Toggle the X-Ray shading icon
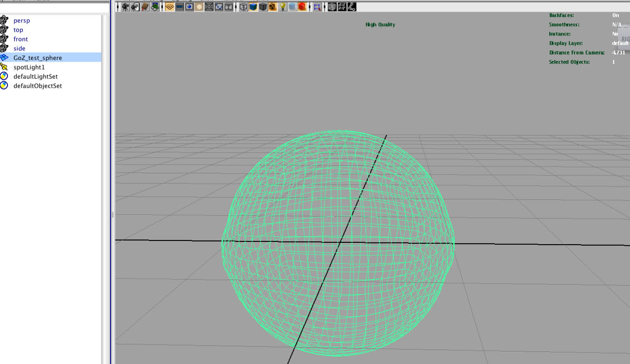The height and width of the screenshot is (364, 630). pyautogui.click(x=332, y=7)
